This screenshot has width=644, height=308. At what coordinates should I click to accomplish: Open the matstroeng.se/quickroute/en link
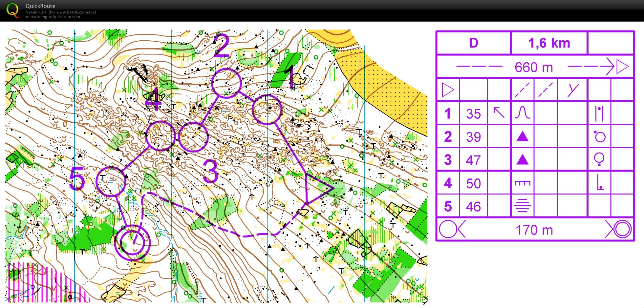click(x=53, y=17)
